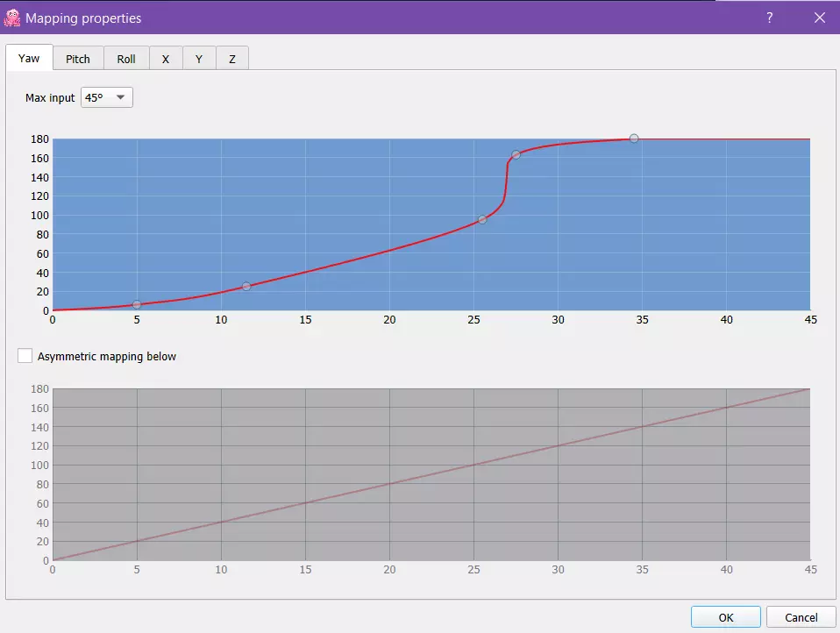The height and width of the screenshot is (633, 840).
Task: Select the curve control point near input 27.5
Action: click(516, 155)
